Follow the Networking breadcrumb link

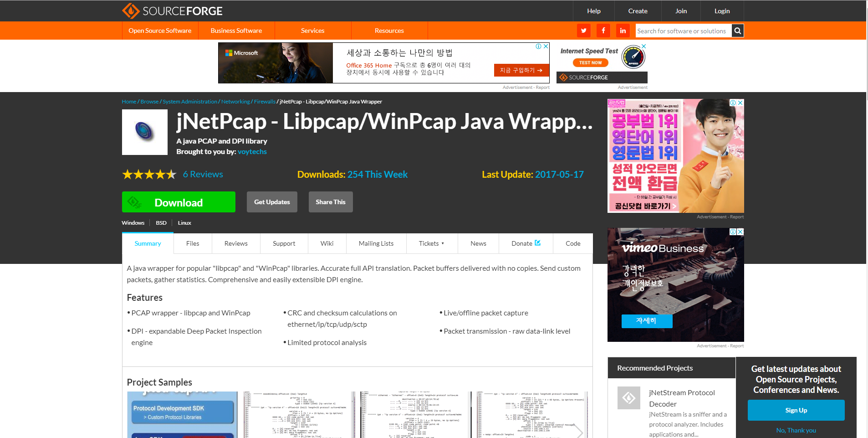coord(235,102)
